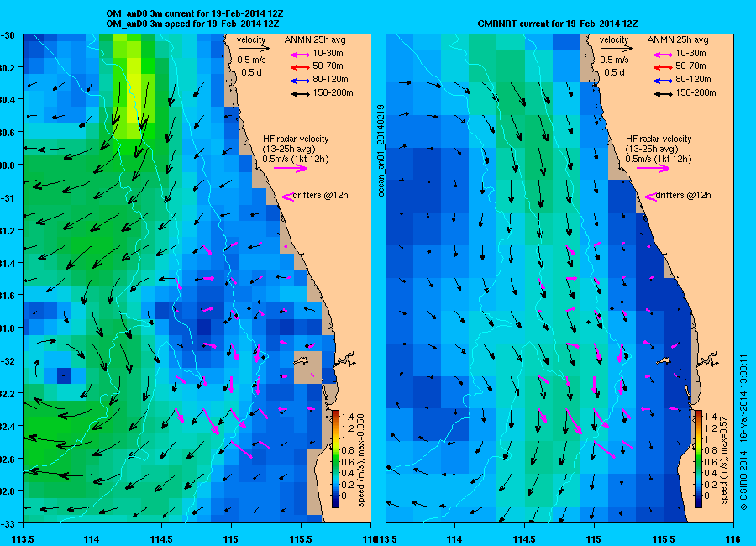Click 'velocity' label in left map legend
Image resolution: width=756 pixels, height=546 pixels.
(251, 39)
